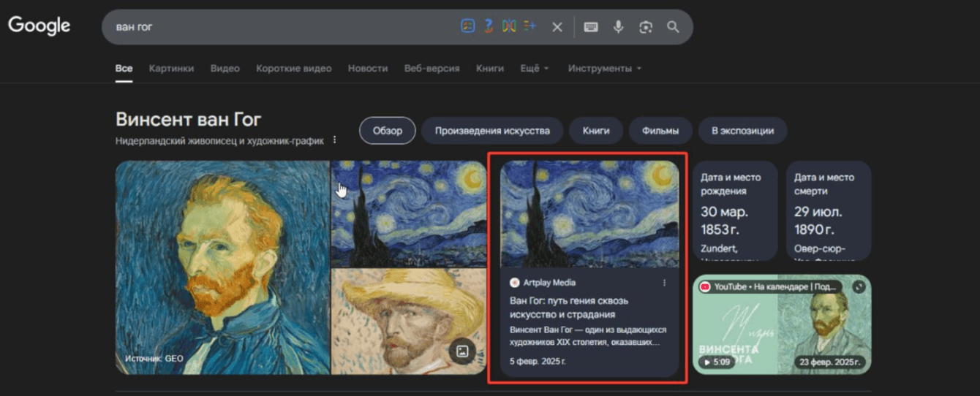Image resolution: width=980 pixels, height=396 pixels.
Task: Open the 'Книги' tab in the search navigation
Action: point(490,69)
